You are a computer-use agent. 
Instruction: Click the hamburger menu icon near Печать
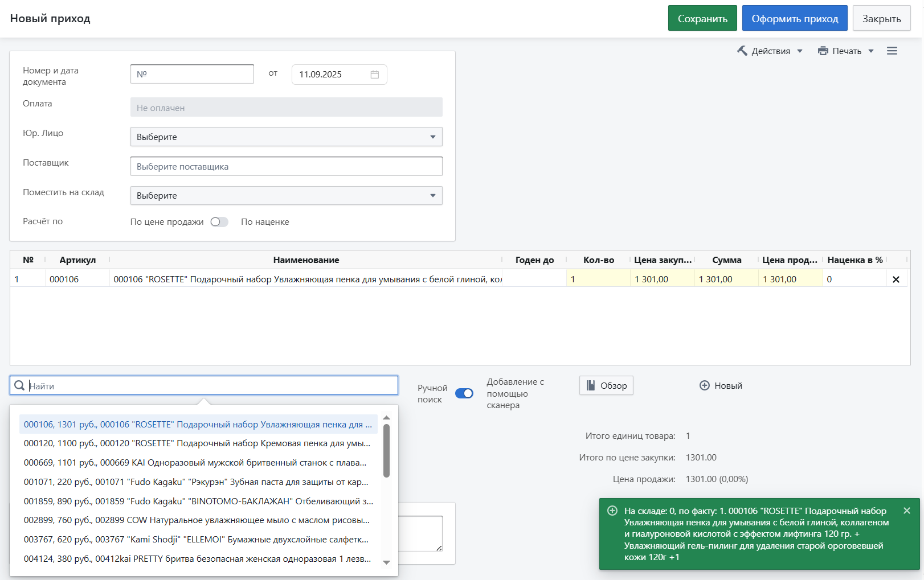[892, 51]
